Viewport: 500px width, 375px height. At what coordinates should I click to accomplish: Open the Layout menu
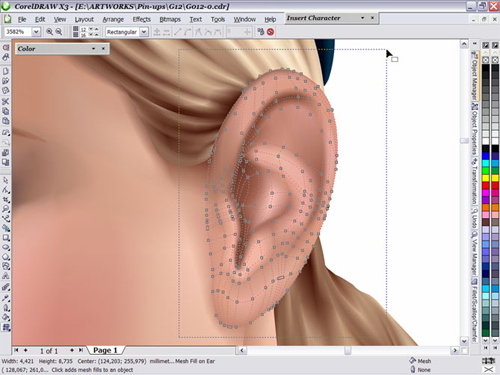(84, 19)
